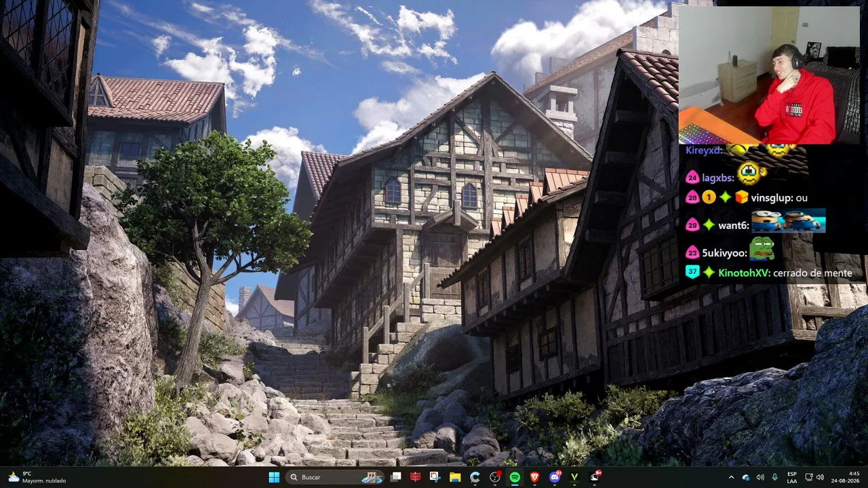The width and height of the screenshot is (868, 488).
Task: Open Spotify from the taskbar
Action: tap(515, 477)
